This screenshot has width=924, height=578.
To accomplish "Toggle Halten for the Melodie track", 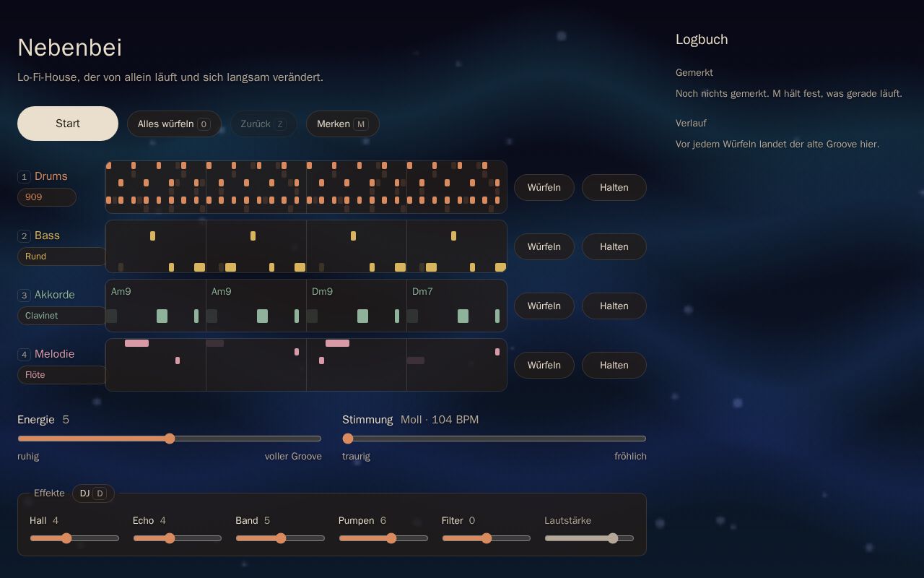I will [614, 365].
